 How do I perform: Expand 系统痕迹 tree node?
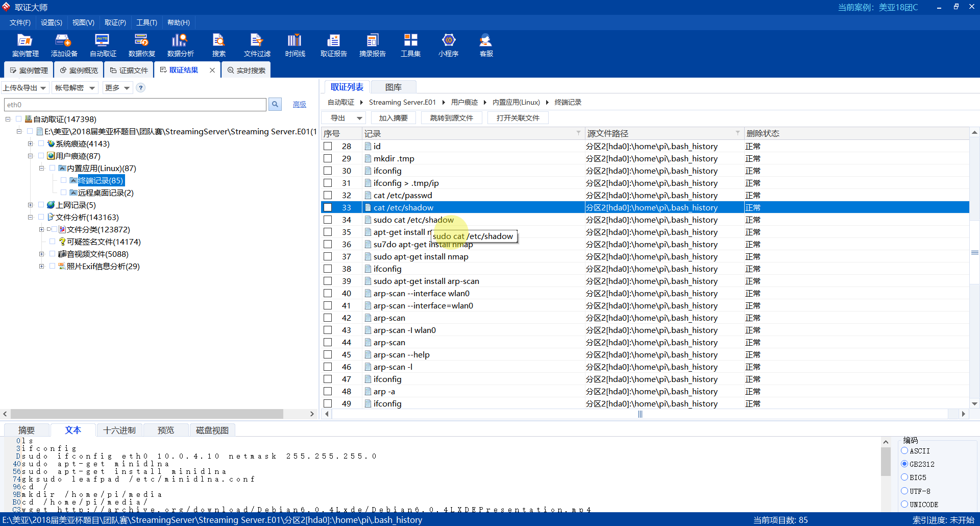[x=30, y=144]
